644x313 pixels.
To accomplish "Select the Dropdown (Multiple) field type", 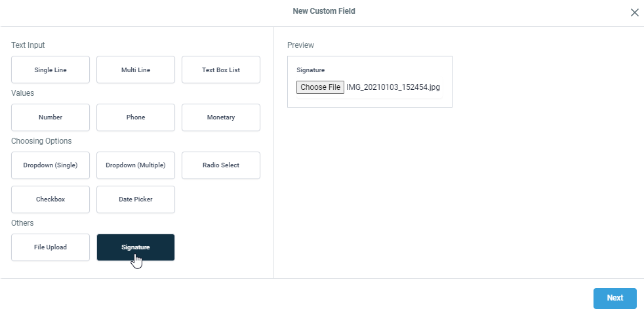I will point(136,165).
